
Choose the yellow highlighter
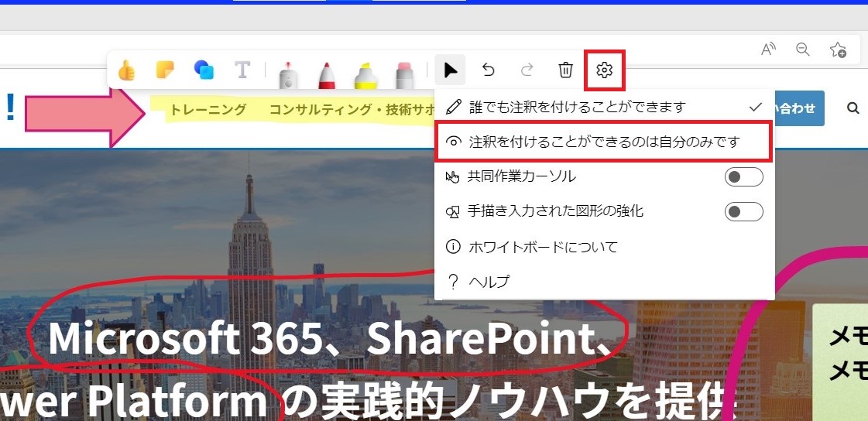tap(366, 75)
